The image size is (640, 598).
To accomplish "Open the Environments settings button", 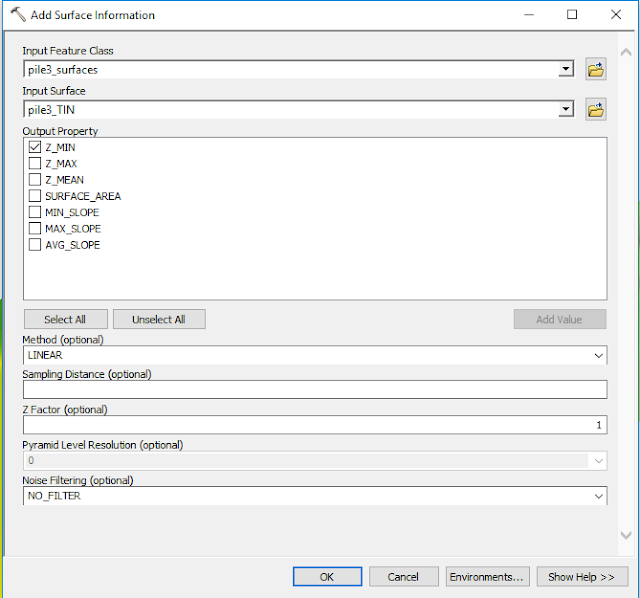I will click(x=487, y=576).
